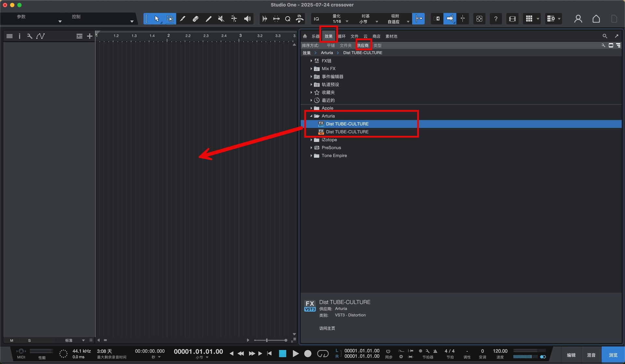Click the tempo value 120.00
This screenshot has width=625, height=364.
point(500,351)
